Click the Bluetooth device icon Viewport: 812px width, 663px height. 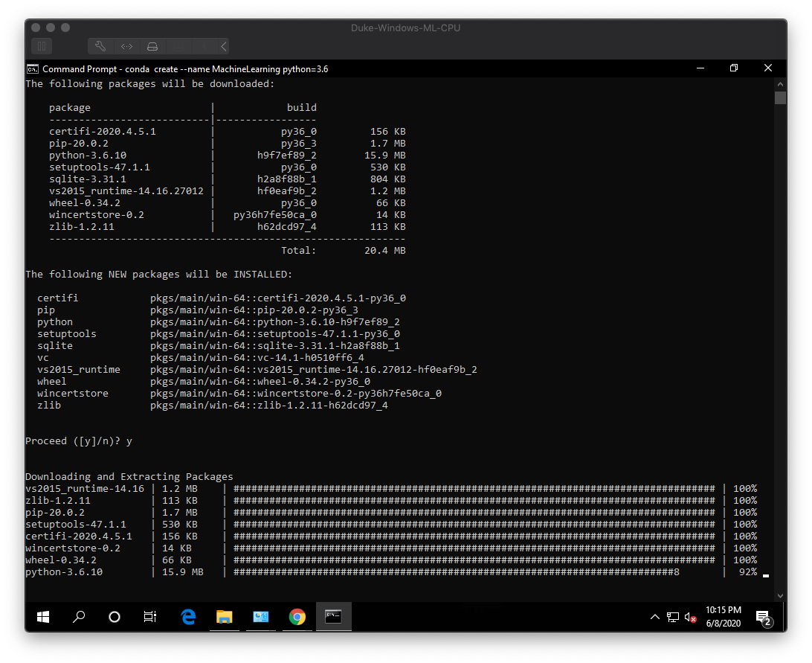(x=204, y=46)
